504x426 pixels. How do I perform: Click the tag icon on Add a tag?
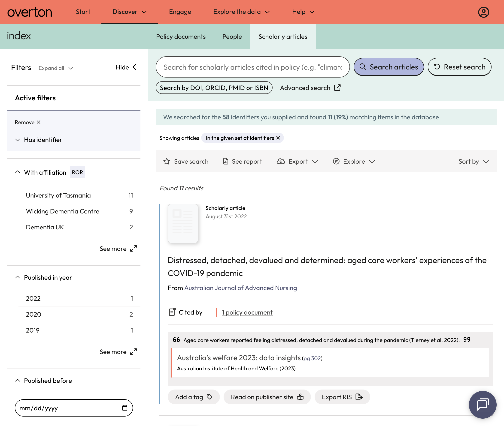point(209,397)
